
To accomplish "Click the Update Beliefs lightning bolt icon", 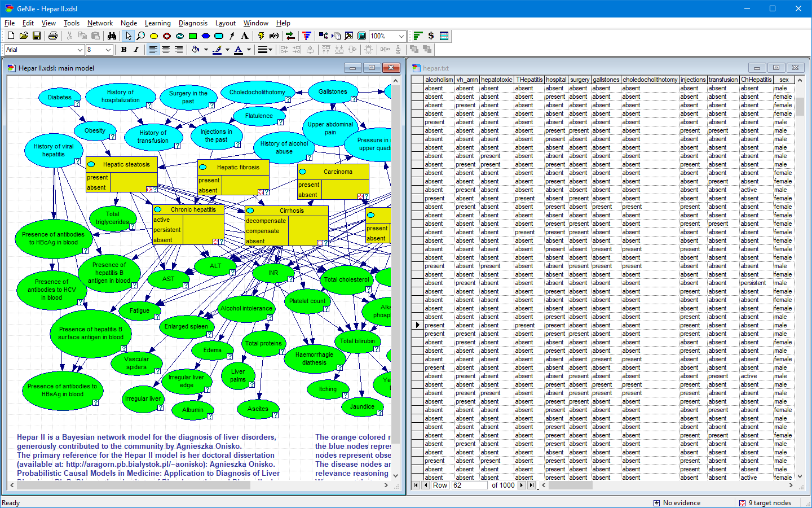I will [x=261, y=36].
